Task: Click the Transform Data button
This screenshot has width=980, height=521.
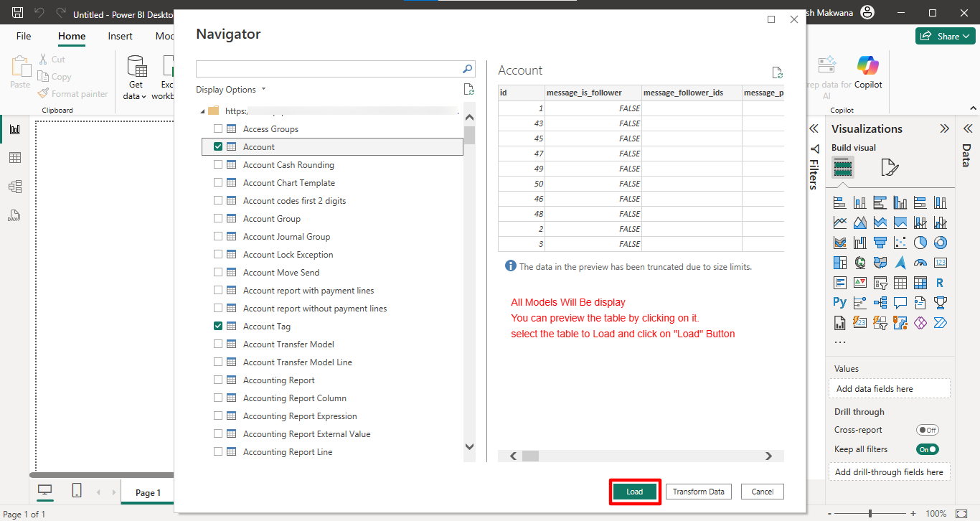Action: pyautogui.click(x=698, y=492)
